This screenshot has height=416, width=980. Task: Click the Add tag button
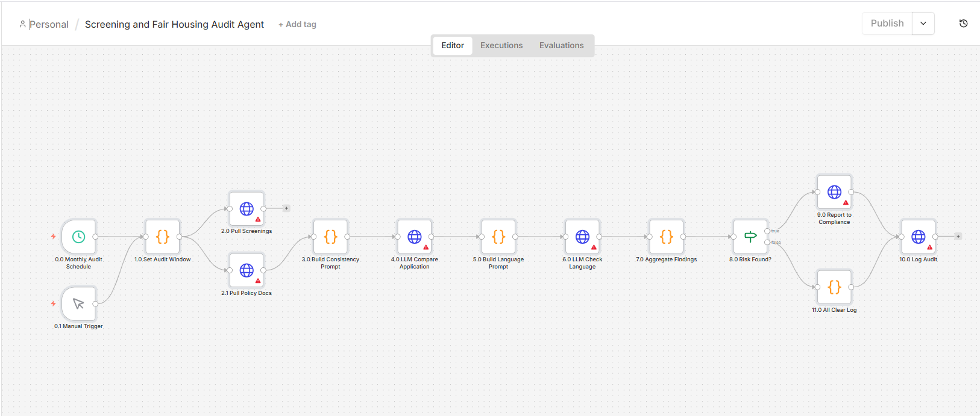pos(297,25)
